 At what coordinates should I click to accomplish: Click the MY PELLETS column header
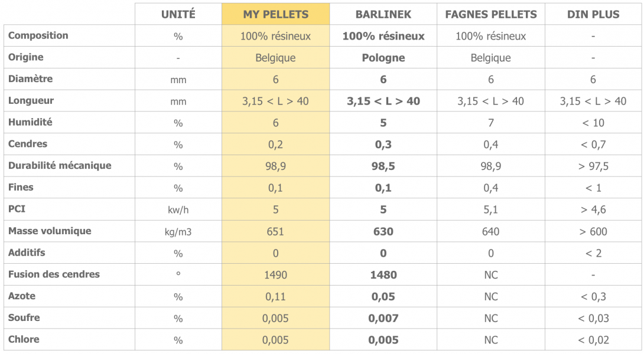(275, 14)
